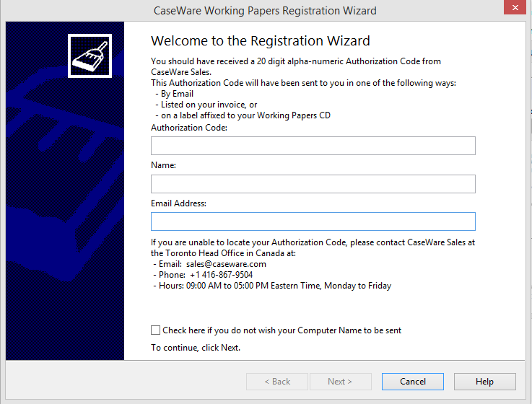Viewport: 532px width, 404px height.
Task: Check the do not send Computer Name box
Action: pos(155,330)
